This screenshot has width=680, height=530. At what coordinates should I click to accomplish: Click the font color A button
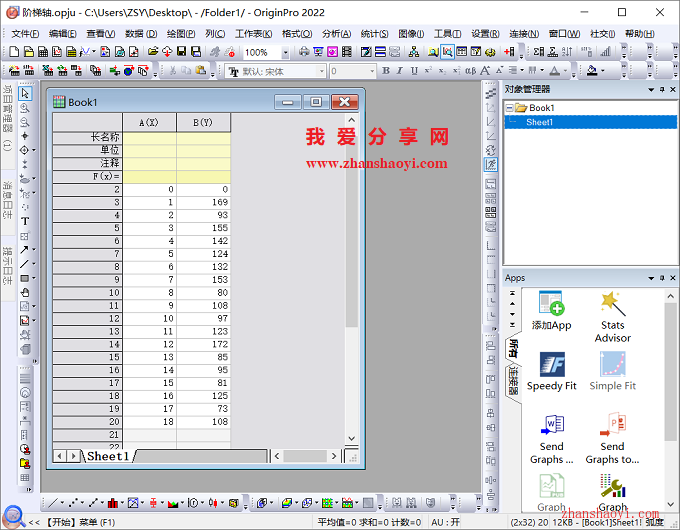click(x=554, y=71)
